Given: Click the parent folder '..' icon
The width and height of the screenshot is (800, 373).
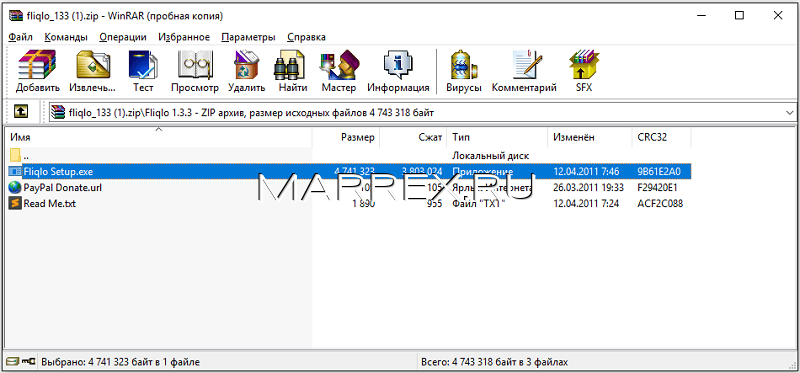Looking at the screenshot, I should [x=15, y=155].
